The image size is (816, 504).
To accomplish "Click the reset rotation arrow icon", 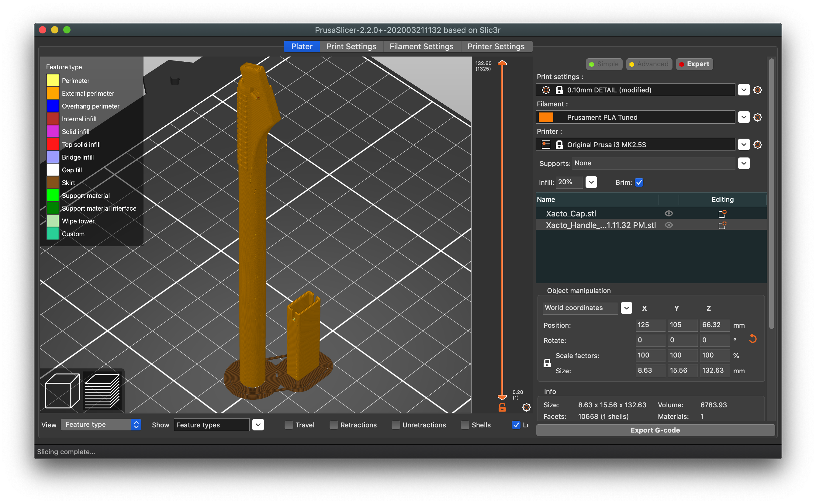I will tap(752, 339).
